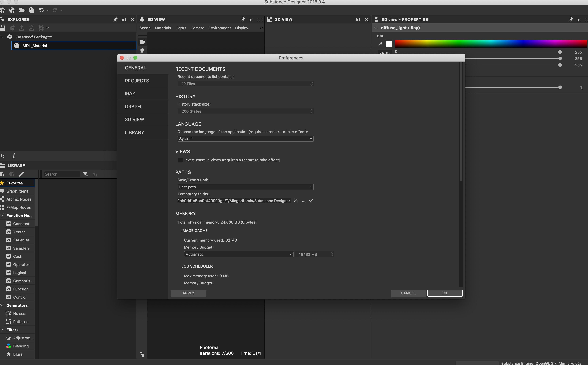Browse for temporary folder with the ellipsis button

(304, 201)
